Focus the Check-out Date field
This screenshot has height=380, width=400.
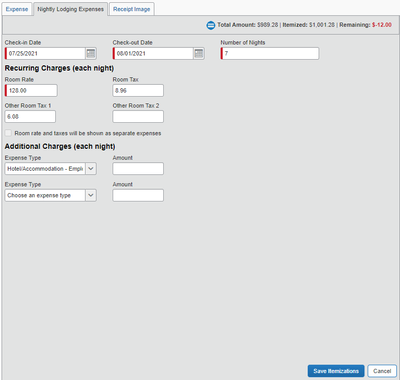coord(153,53)
